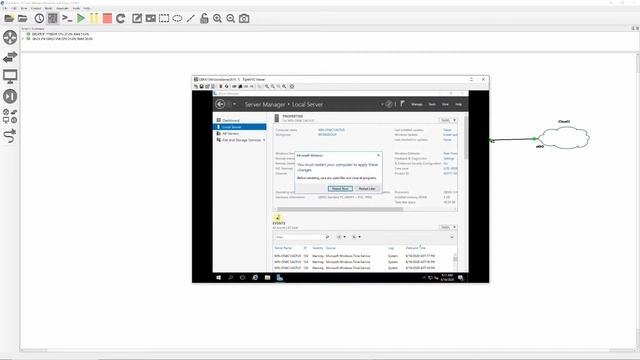Open console to all devices icon
This screenshot has width=640, height=360.
pyautogui.click(x=67, y=18)
